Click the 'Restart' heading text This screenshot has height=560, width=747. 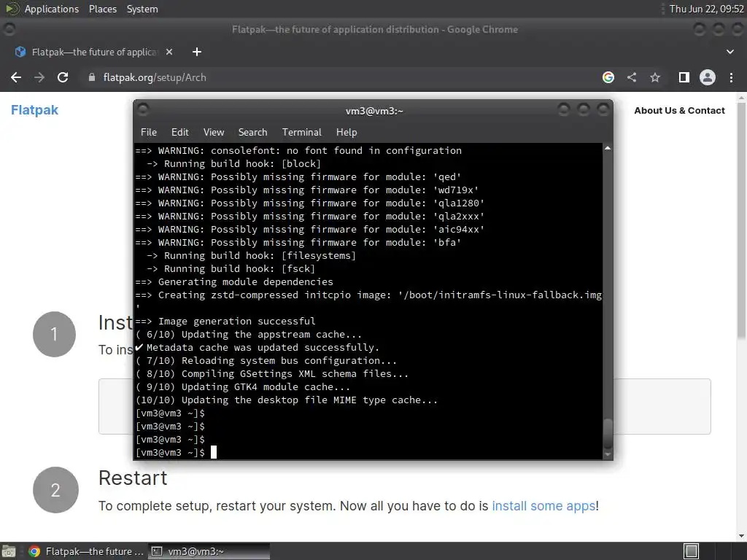pyautogui.click(x=133, y=478)
